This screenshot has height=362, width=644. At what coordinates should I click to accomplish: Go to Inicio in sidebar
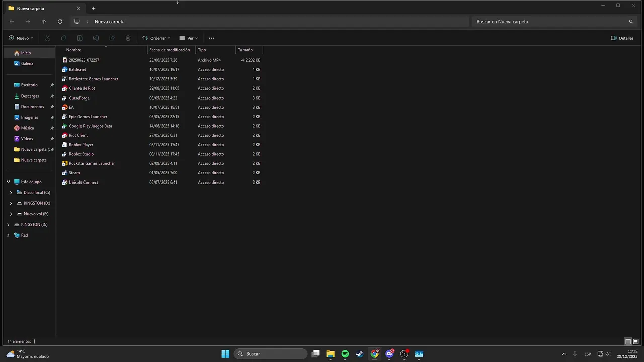point(29,53)
